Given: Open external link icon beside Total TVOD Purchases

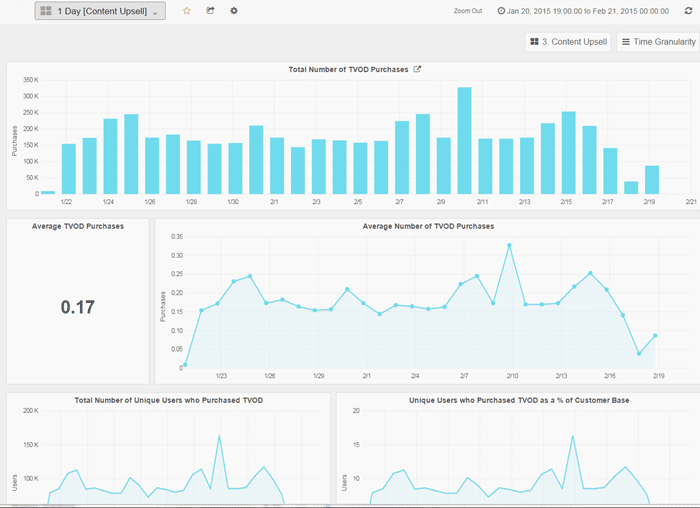Looking at the screenshot, I should point(417,69).
